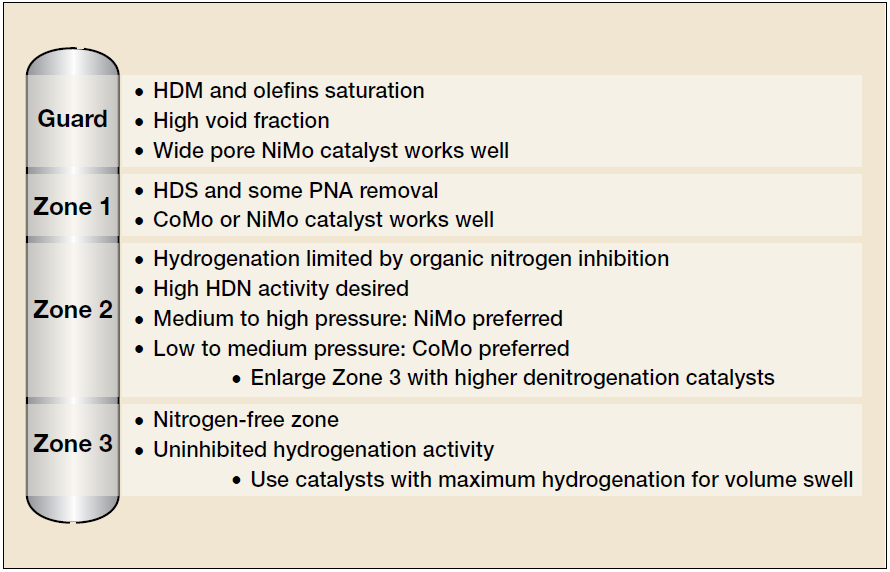
Task: Click the "Enlarge Zone 3" sub-bullet text
Action: tap(512, 378)
